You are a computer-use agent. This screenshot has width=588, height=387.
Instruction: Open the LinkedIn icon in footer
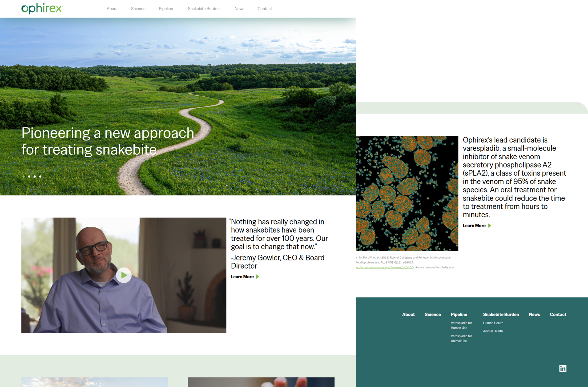pos(563,368)
